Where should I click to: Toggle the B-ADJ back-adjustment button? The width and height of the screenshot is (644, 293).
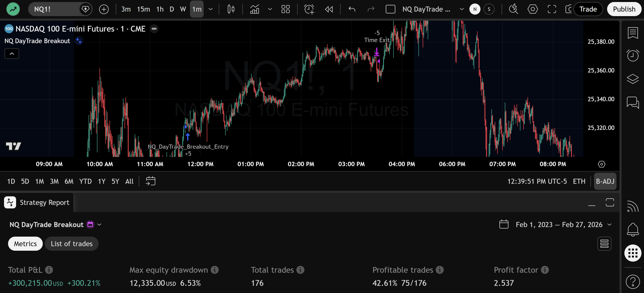(x=605, y=182)
